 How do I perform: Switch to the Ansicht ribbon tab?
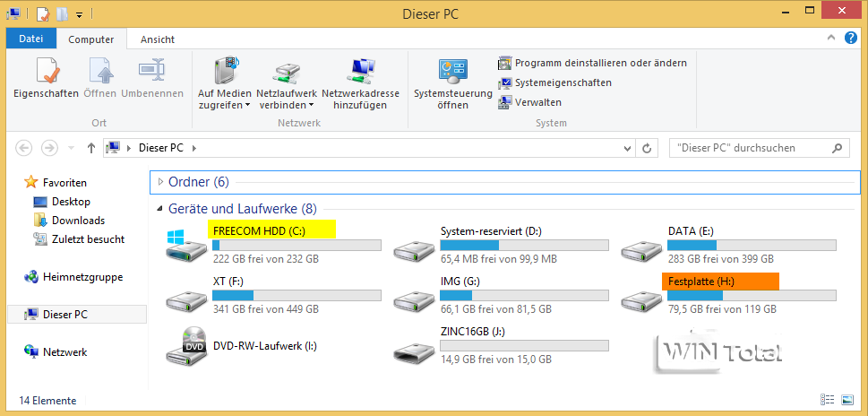158,39
